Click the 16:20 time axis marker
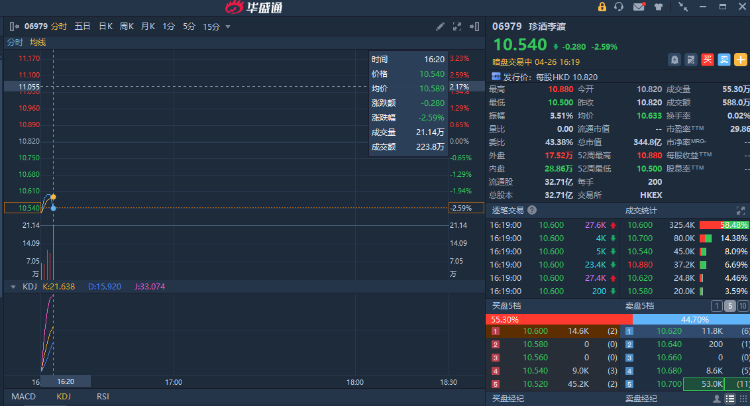Viewport: 750px width, 406px height. point(66,382)
